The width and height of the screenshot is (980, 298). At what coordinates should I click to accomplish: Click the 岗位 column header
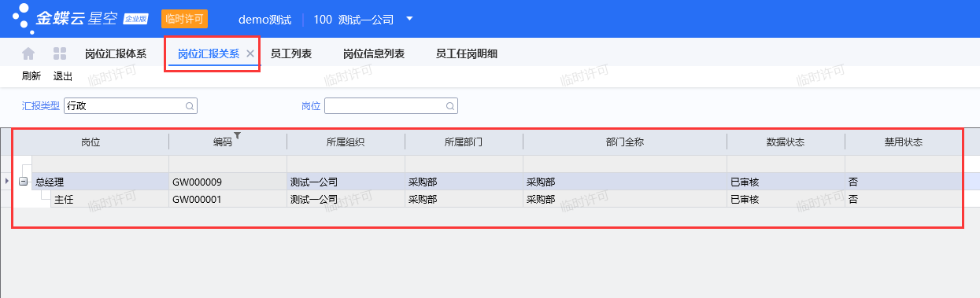(91, 142)
